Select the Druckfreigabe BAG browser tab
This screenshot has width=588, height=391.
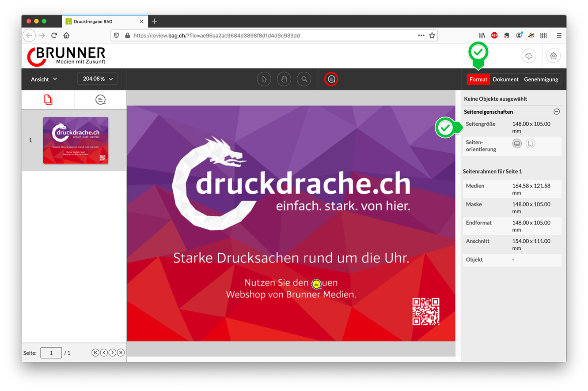[105, 21]
